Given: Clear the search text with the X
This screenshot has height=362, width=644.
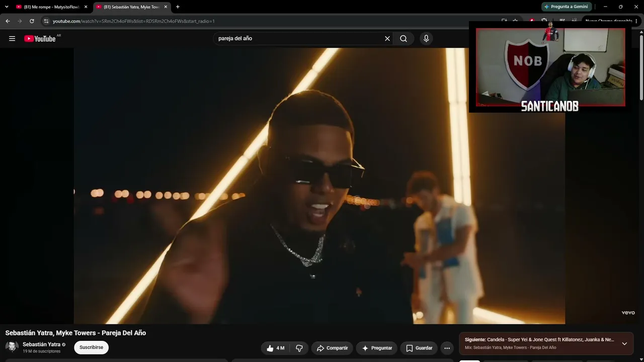Looking at the screenshot, I should tap(387, 39).
